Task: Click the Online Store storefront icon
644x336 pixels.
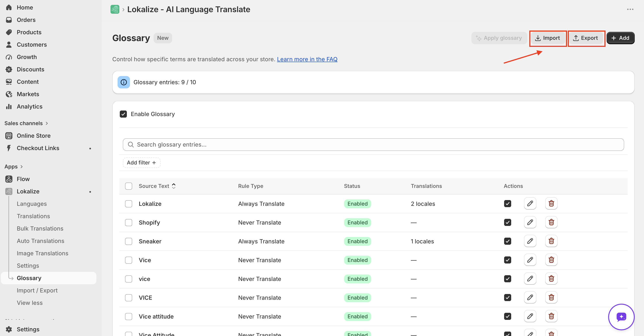Action: point(9,136)
